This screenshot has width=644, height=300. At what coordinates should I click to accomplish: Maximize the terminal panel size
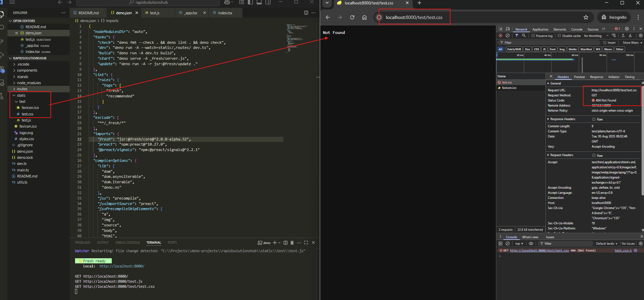tap(306, 243)
